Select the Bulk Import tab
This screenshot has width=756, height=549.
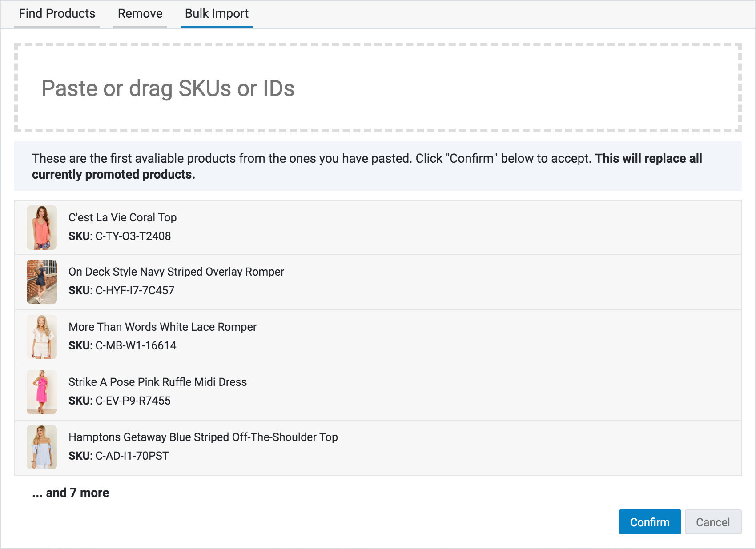tap(217, 14)
